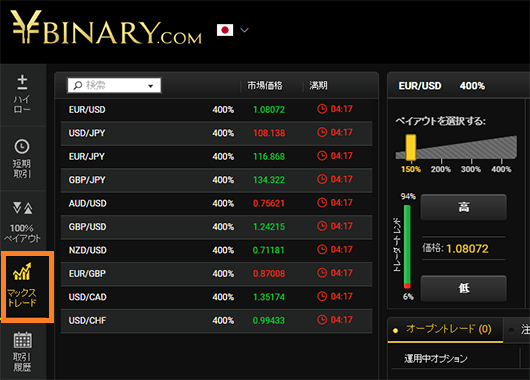Open the ハイロー plus-minus sidebar icon

coord(22,82)
